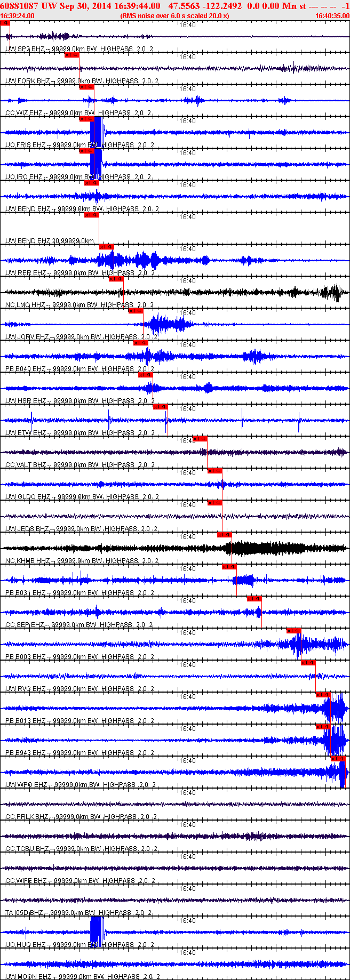Click the clipped burst on UO HUO trace
The width and height of the screenshot is (350, 980).
97,931
